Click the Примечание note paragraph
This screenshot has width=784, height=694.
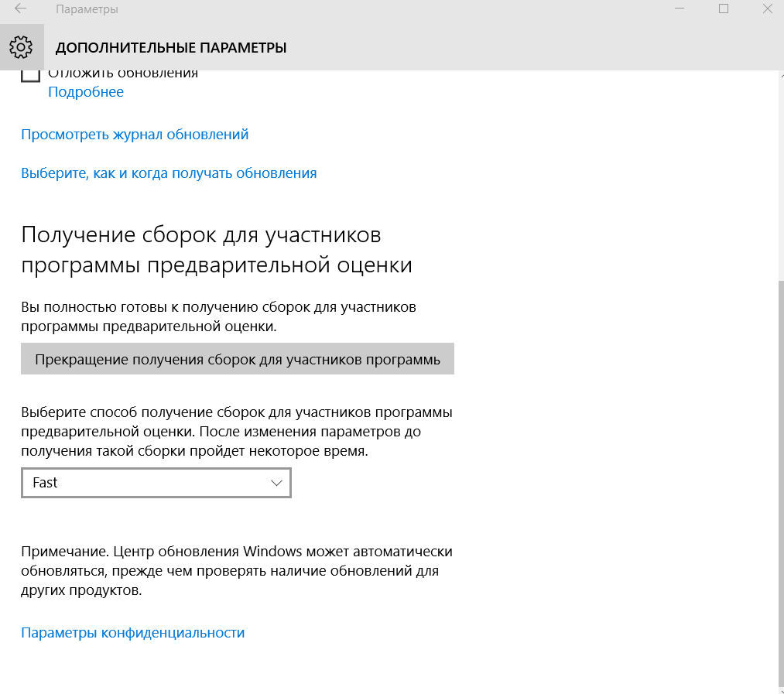pos(236,571)
